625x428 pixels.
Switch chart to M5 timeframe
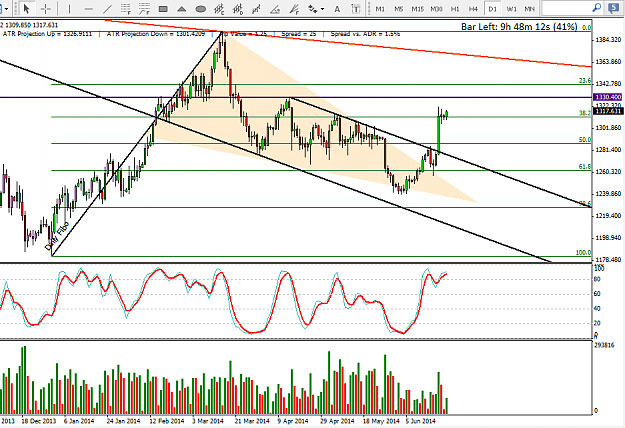click(x=399, y=8)
